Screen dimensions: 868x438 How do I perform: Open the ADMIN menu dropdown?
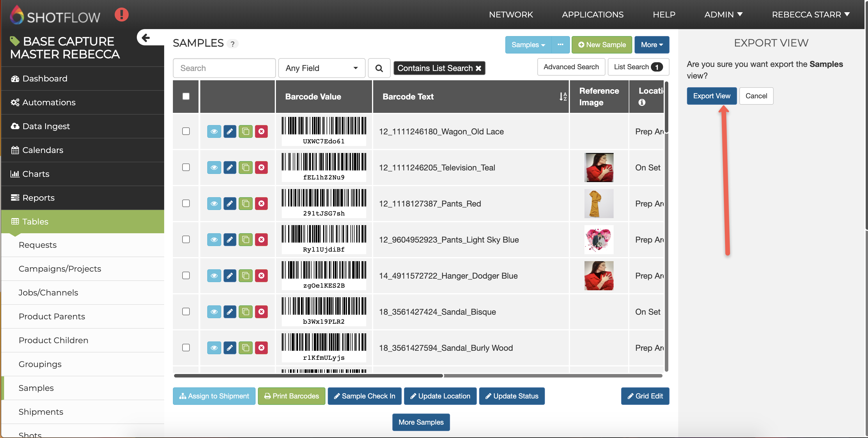coord(723,15)
